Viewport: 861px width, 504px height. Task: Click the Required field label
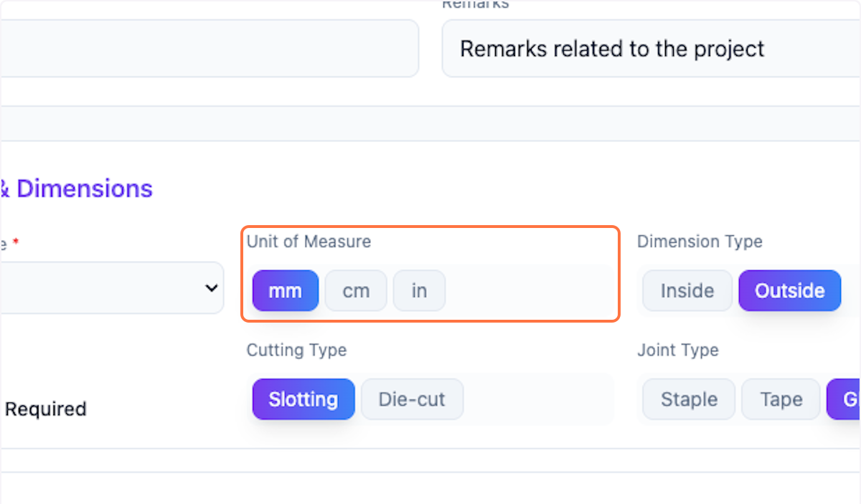tap(44, 409)
